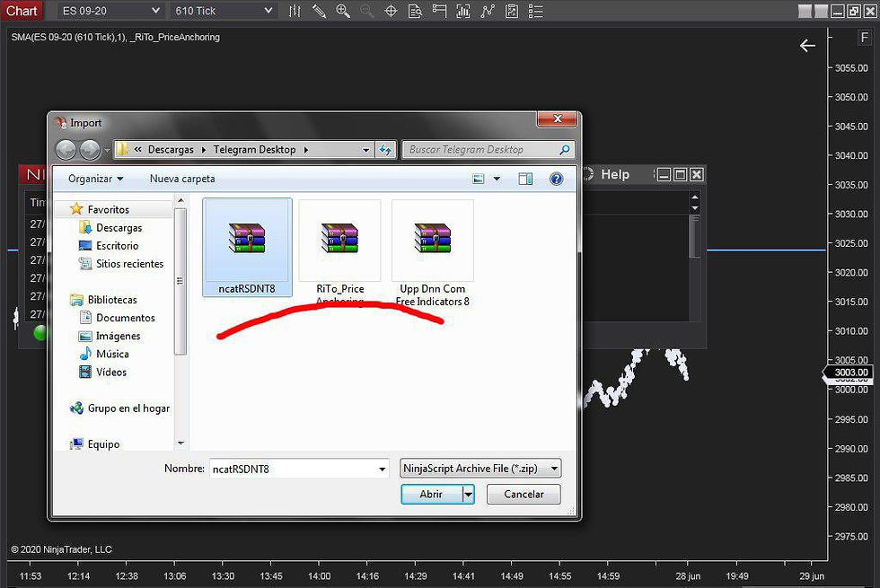Image resolution: width=880 pixels, height=588 pixels.
Task: Open the chart properties list icon
Action: click(x=536, y=11)
